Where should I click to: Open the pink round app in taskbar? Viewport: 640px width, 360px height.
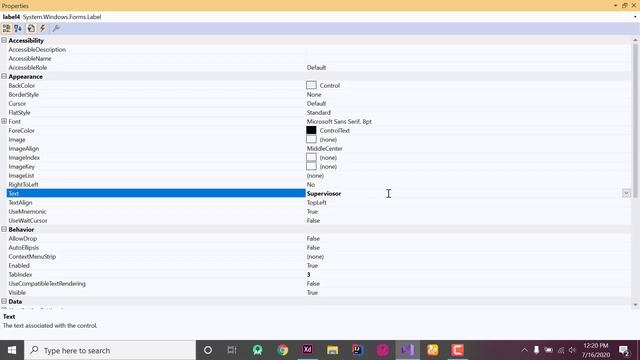click(x=382, y=350)
